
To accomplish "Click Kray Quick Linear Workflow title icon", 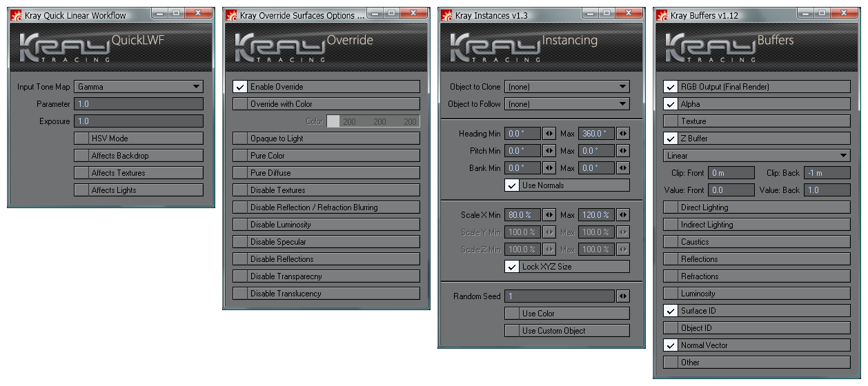I will (x=16, y=15).
